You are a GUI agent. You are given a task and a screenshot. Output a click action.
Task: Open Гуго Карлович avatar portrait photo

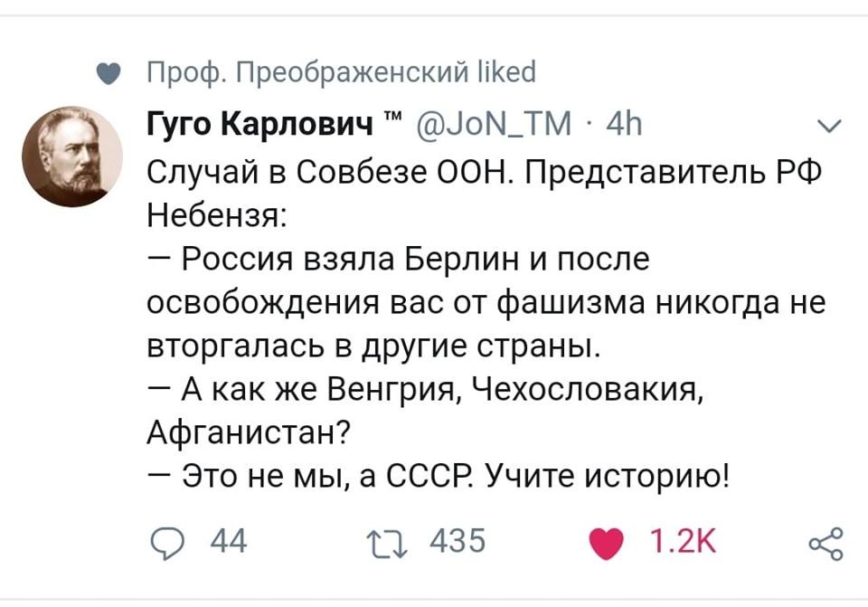click(74, 154)
